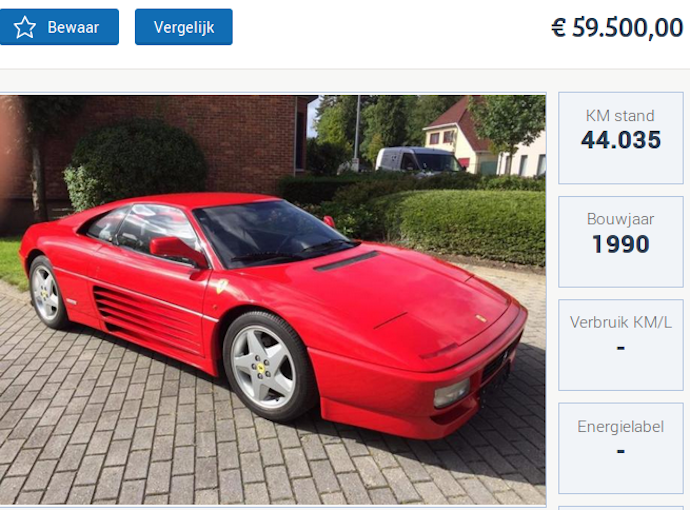Image resolution: width=690 pixels, height=510 pixels.
Task: Click the star icon on Bewaar button
Action: 25,27
